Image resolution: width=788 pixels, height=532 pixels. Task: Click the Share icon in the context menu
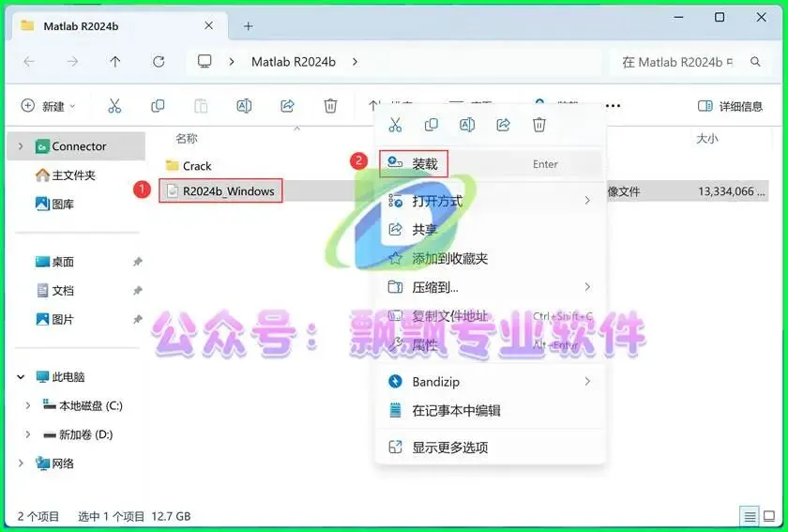503,125
